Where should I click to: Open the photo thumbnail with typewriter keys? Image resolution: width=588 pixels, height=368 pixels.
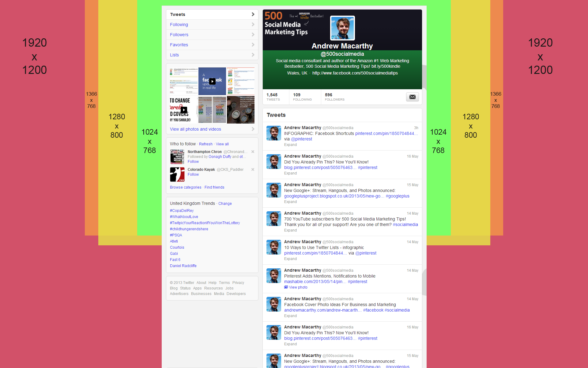[241, 110]
